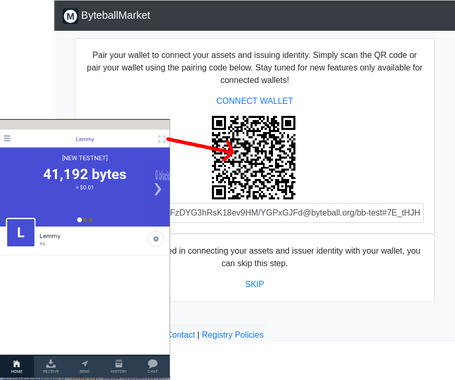
Task: Click the ByteballMarket M logo icon
Action: pos(70,16)
